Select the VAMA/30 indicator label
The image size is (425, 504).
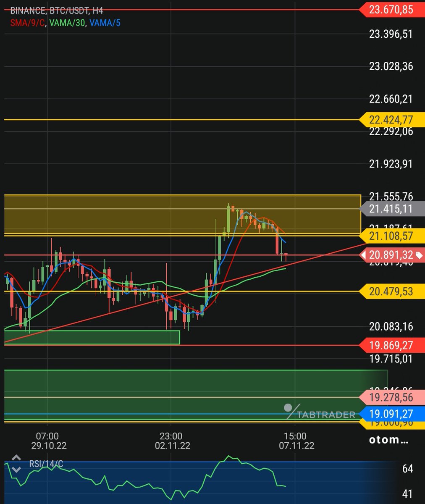[x=67, y=23]
